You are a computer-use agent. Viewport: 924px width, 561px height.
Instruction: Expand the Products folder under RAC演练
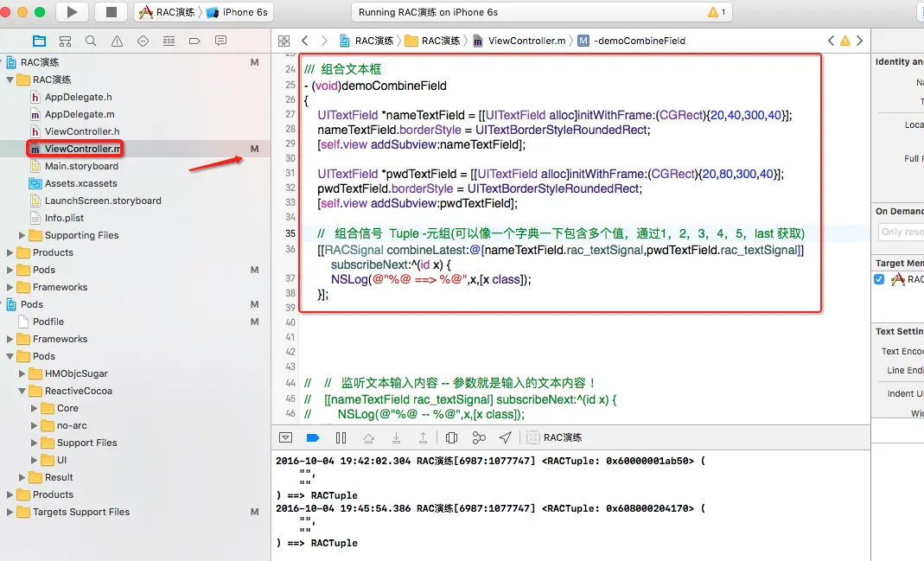[x=10, y=252]
